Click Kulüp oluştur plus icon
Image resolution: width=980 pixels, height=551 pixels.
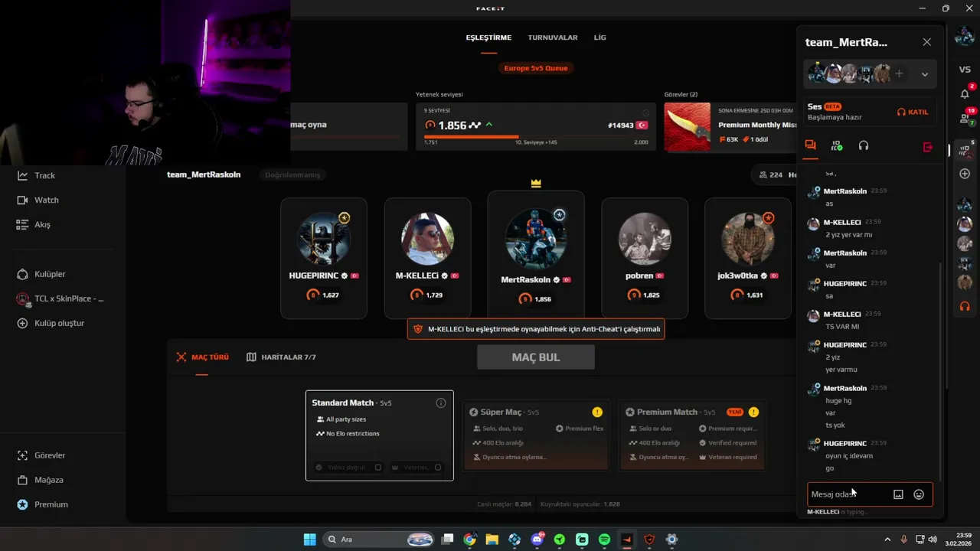(22, 323)
